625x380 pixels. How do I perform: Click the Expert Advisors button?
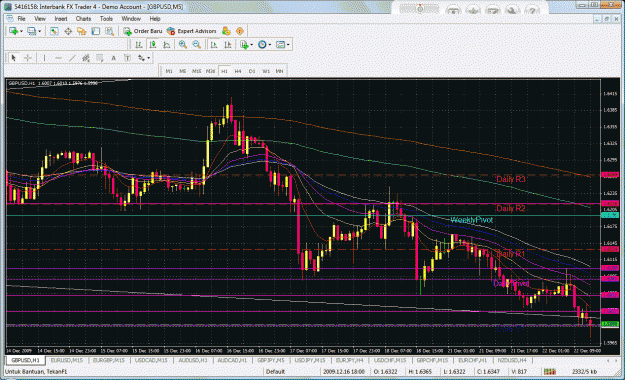point(192,31)
